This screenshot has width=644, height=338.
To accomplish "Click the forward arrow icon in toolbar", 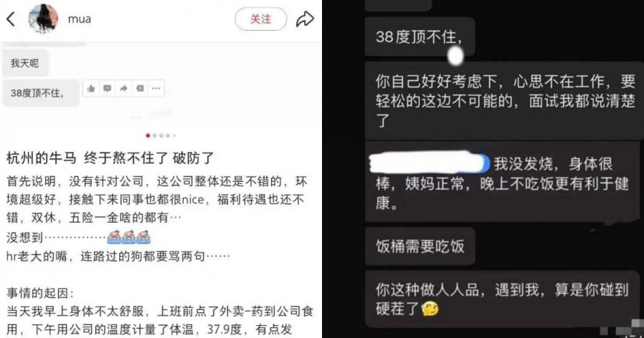I will pyautogui.click(x=123, y=88).
